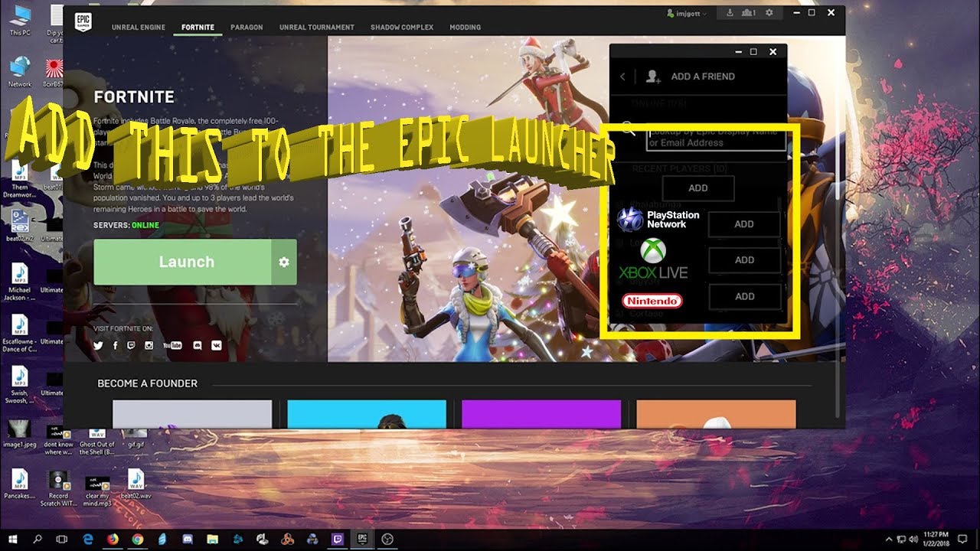Open the first grey founder pack thumbnail
Screen dimensions: 980x551
[x=192, y=414]
